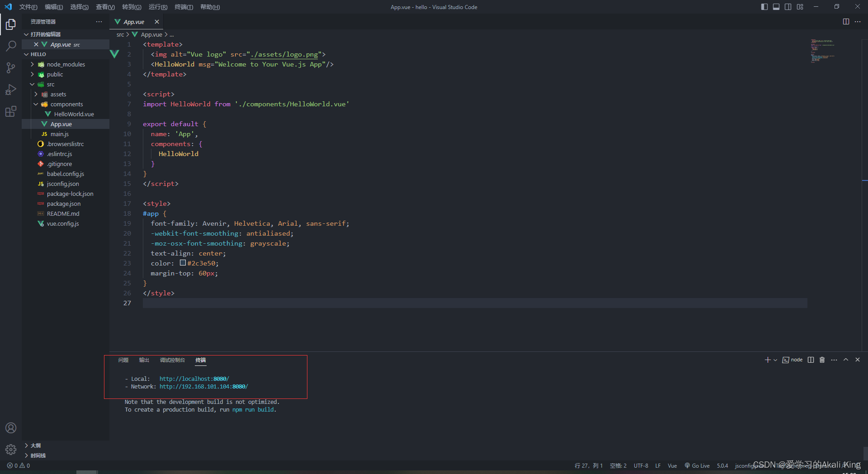Click Go Live in the status bar

click(697, 465)
